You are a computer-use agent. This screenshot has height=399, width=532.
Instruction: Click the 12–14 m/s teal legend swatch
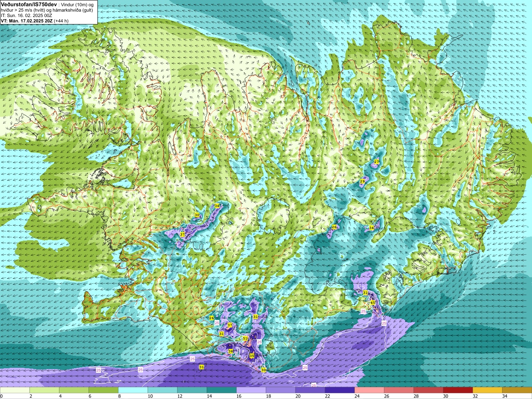[192, 390]
